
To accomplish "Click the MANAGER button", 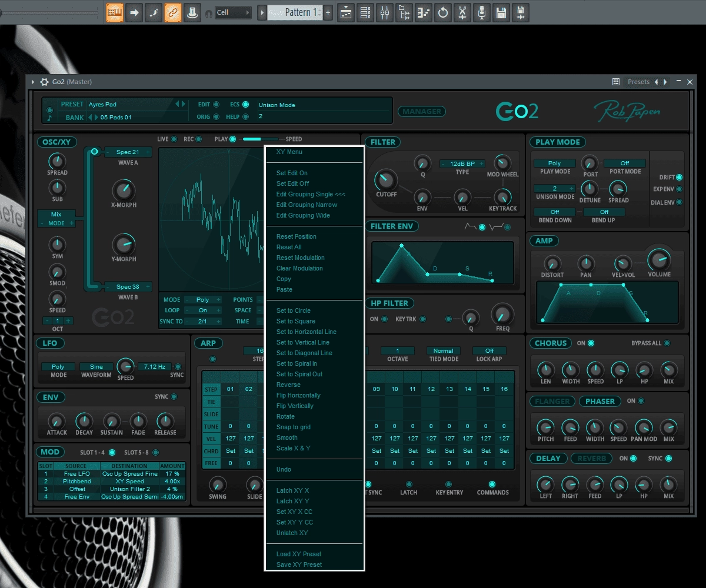I will click(x=422, y=111).
